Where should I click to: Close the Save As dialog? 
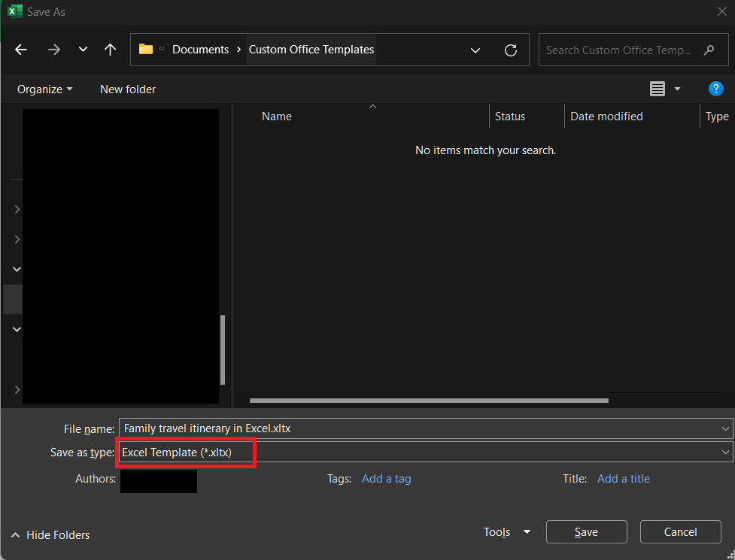click(x=722, y=11)
